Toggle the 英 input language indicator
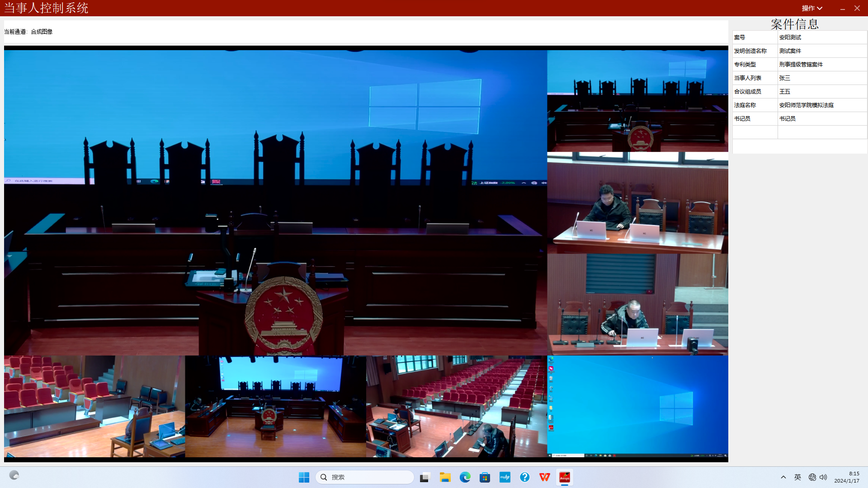The width and height of the screenshot is (868, 488). point(797,477)
